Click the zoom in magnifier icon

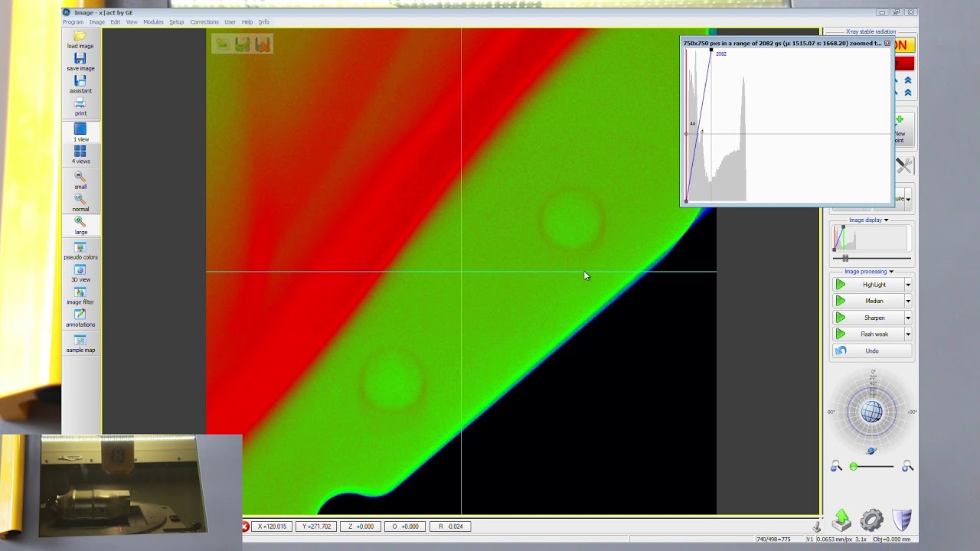pyautogui.click(x=907, y=466)
